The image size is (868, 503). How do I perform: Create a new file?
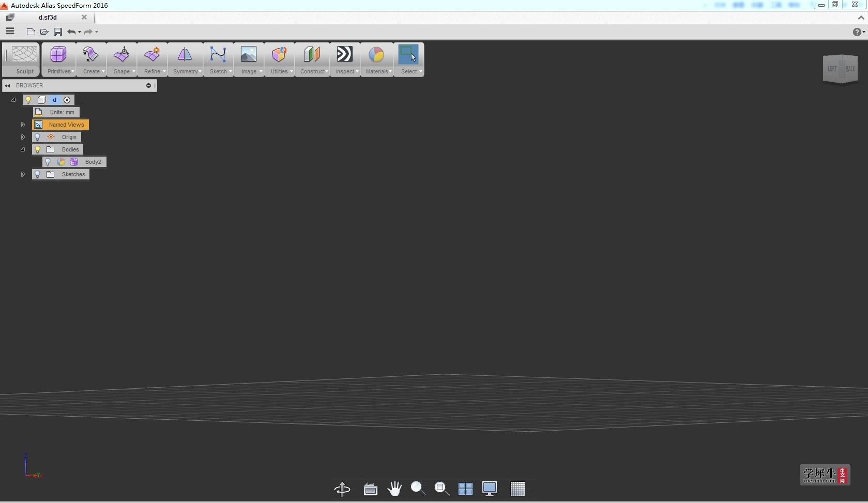[31, 32]
